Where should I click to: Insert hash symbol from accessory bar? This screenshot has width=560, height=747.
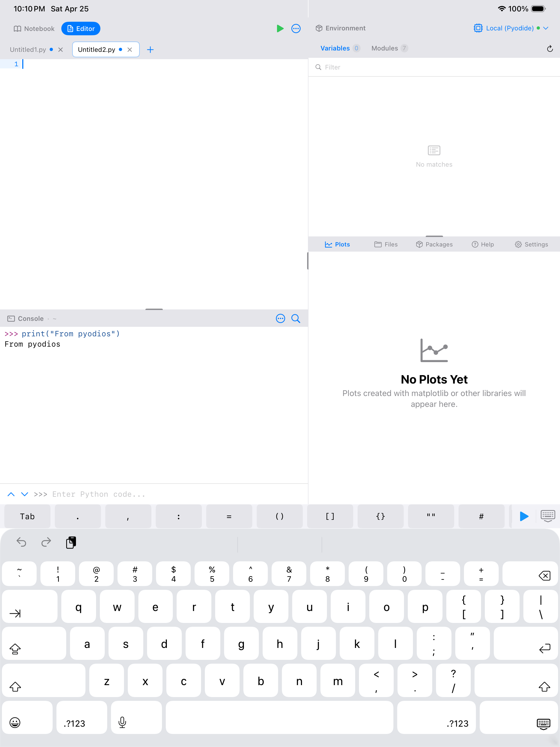tap(481, 516)
